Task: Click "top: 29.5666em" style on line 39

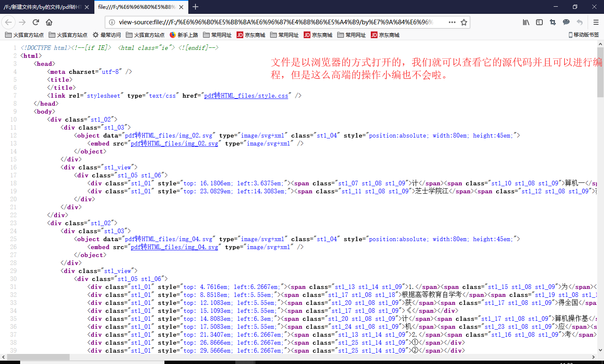Action: (207, 351)
